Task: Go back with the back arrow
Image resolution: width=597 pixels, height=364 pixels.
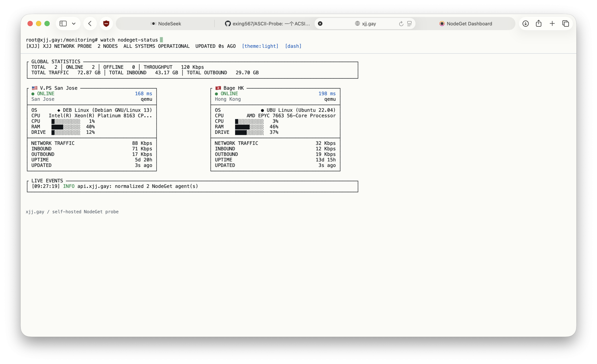Action: pos(90,24)
